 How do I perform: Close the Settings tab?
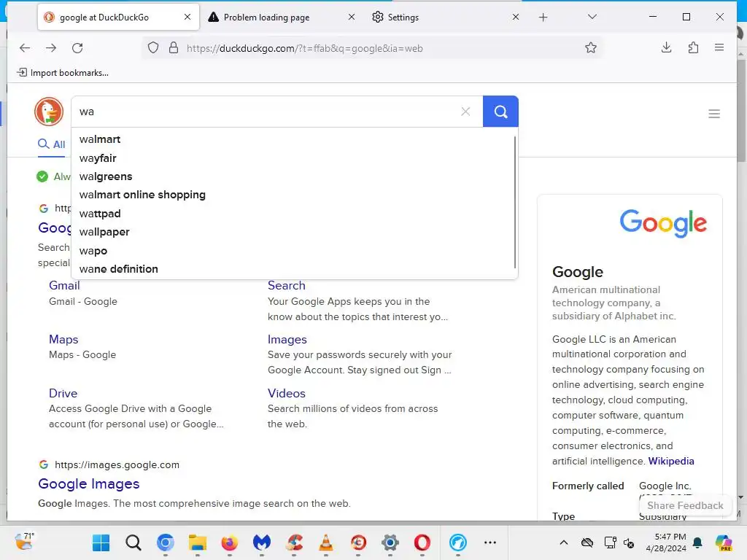point(516,17)
